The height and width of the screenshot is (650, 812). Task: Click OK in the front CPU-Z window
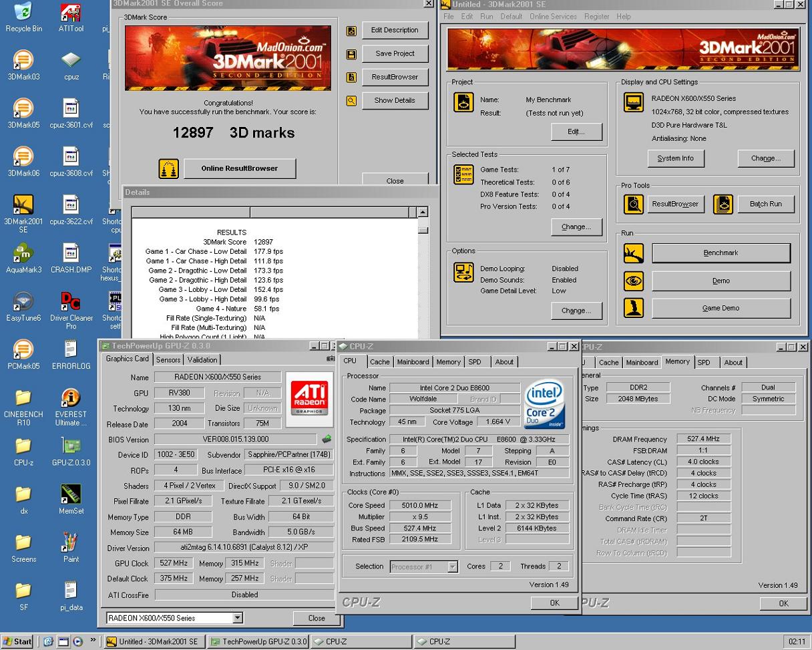[x=554, y=603]
